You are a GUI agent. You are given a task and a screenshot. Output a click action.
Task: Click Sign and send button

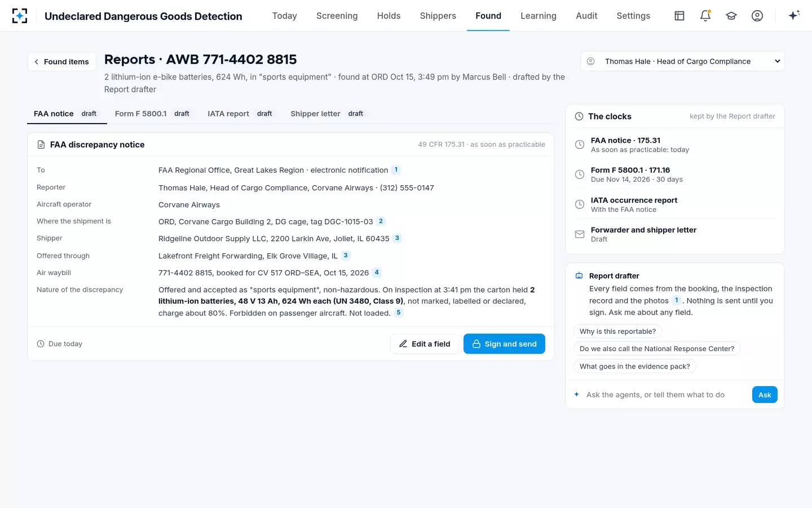pyautogui.click(x=504, y=344)
